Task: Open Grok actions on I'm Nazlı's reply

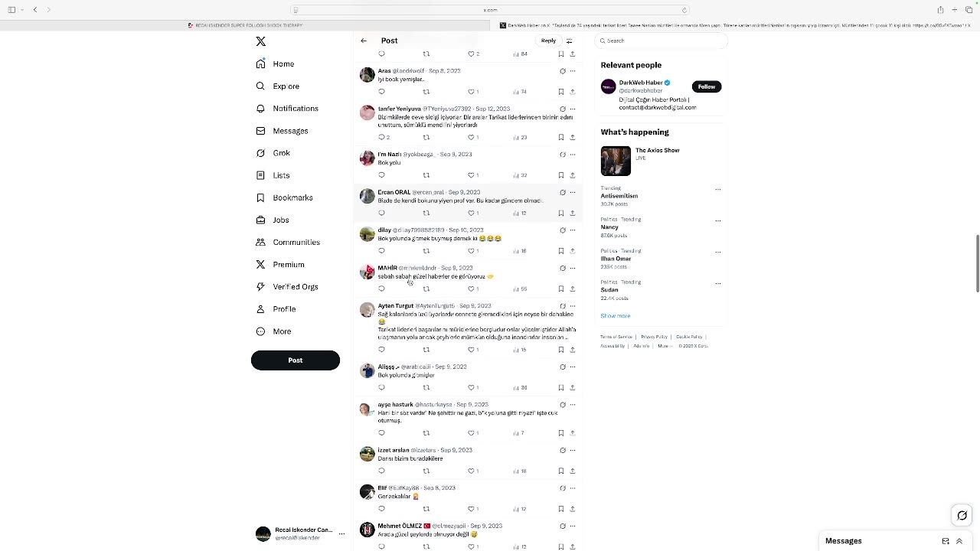Action: (562, 155)
